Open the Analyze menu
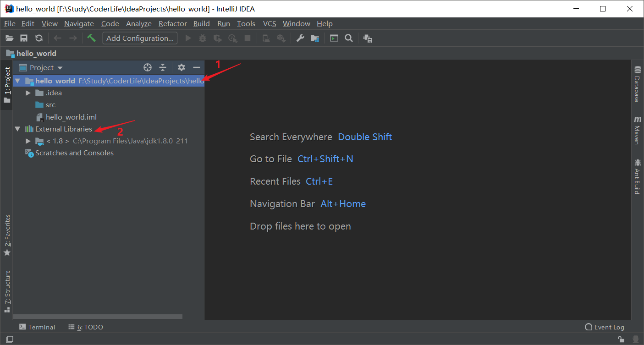This screenshot has height=345, width=644. click(x=139, y=24)
